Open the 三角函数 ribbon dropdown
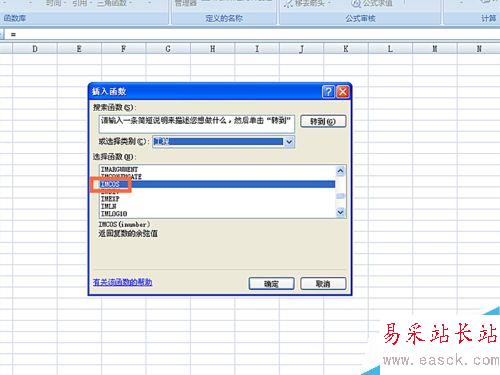This screenshot has width=500, height=375. tap(114, 3)
